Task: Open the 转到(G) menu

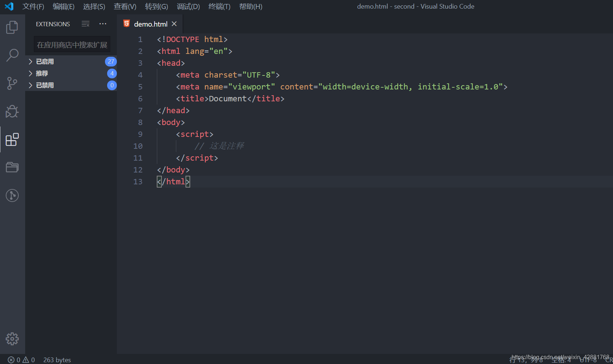Action: tap(156, 6)
